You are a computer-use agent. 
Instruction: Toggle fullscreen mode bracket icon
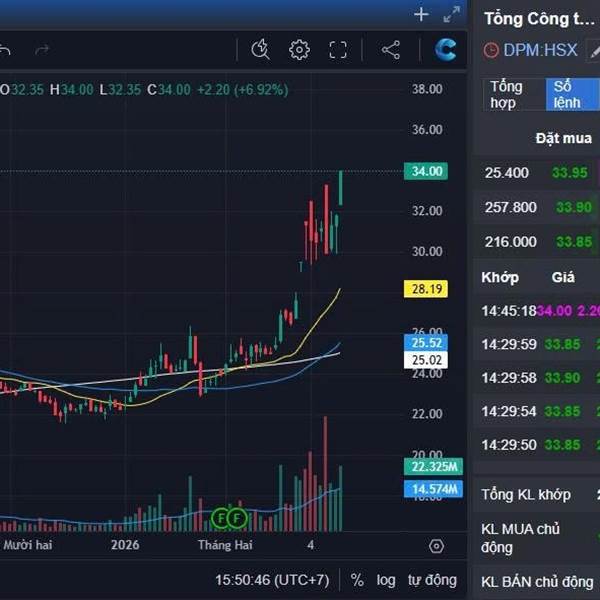pos(338,50)
